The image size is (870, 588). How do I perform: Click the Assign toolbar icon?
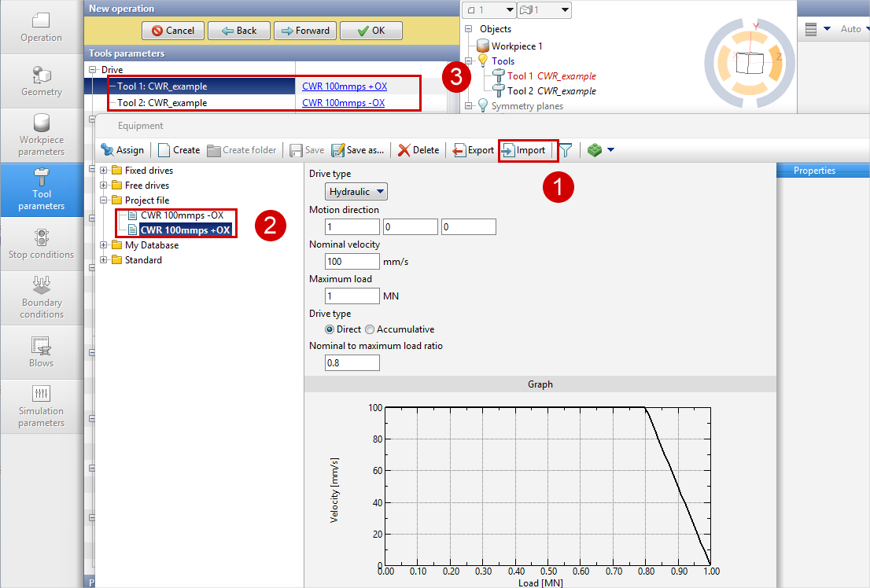coord(107,150)
